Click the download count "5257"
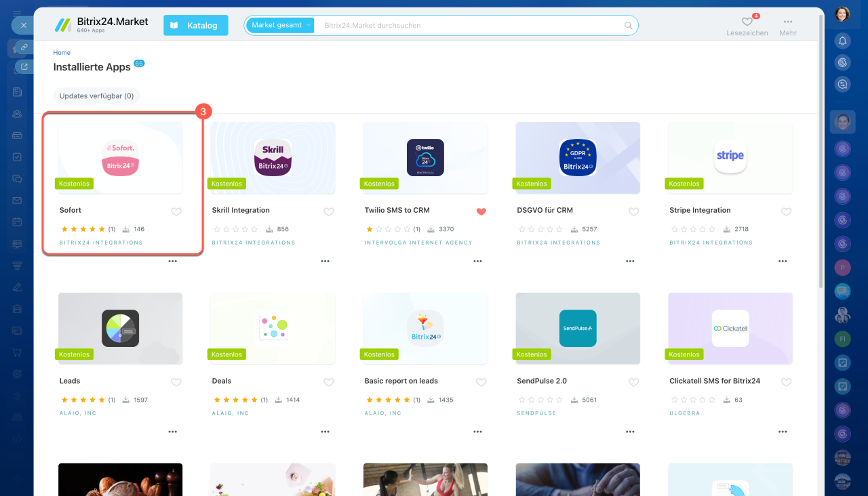Viewport: 868px width, 496px height. coord(589,229)
